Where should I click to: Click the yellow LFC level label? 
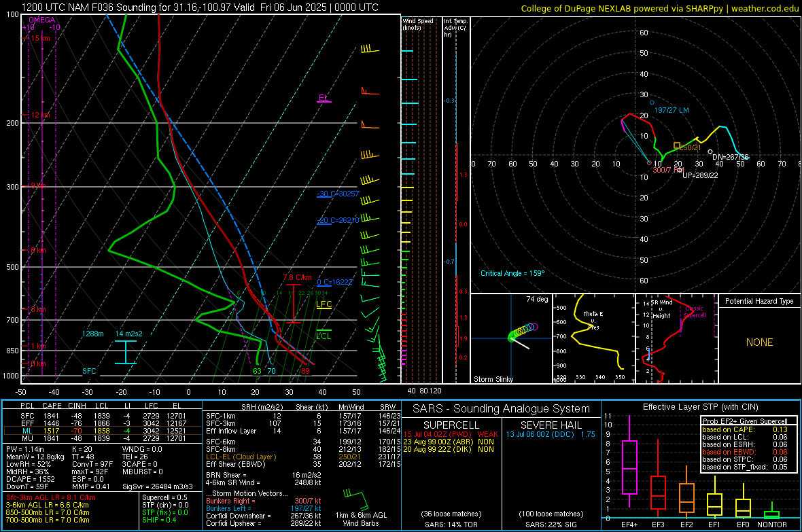pos(324,304)
